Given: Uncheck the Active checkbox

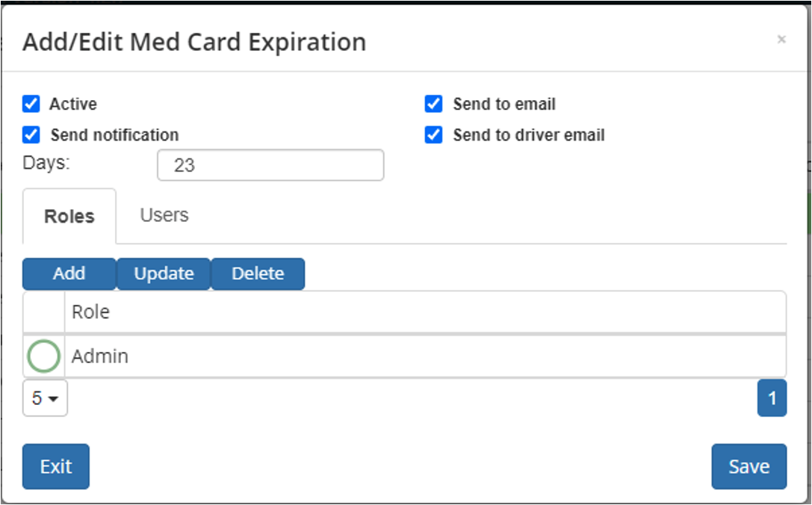Looking at the screenshot, I should (31, 104).
